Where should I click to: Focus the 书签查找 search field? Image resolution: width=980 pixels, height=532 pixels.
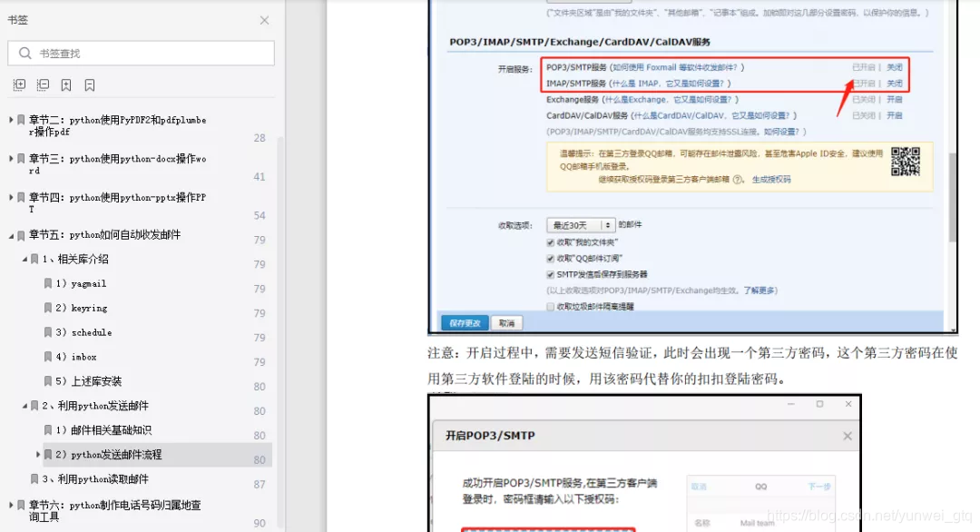click(142, 54)
